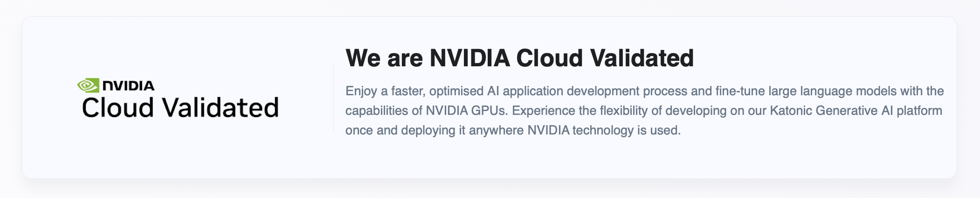980x198 pixels.
Task: Click the 'We are NVIDIA Cloud Validated' heading
Action: pos(519,58)
